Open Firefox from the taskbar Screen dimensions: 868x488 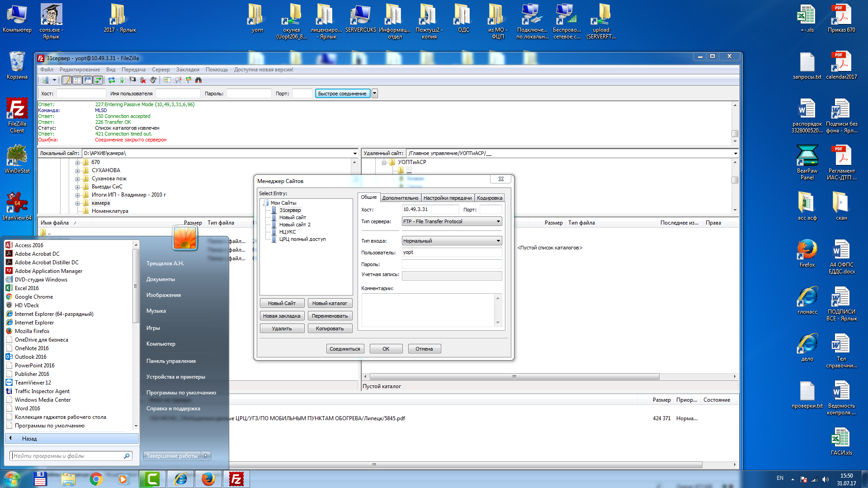click(x=208, y=479)
